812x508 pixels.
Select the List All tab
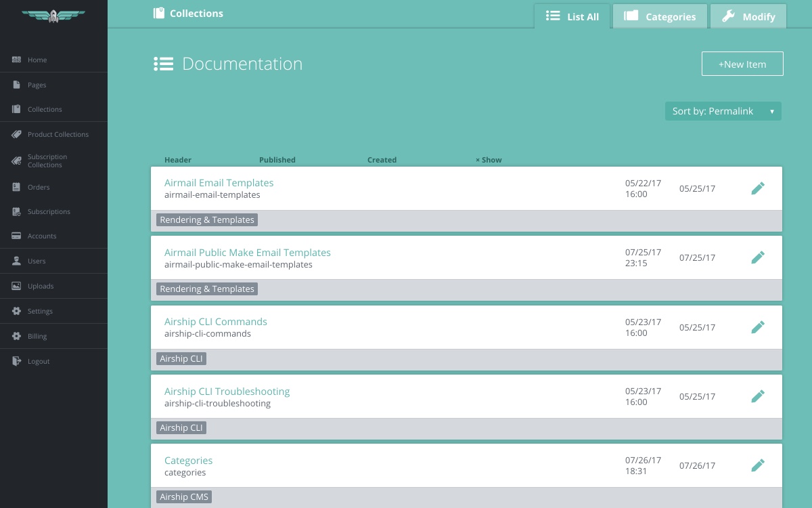[572, 16]
